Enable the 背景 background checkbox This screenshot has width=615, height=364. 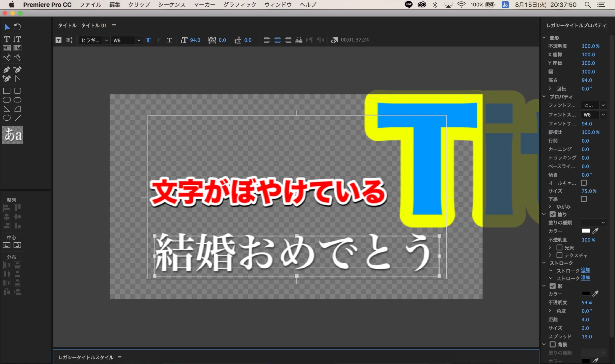[x=553, y=344]
